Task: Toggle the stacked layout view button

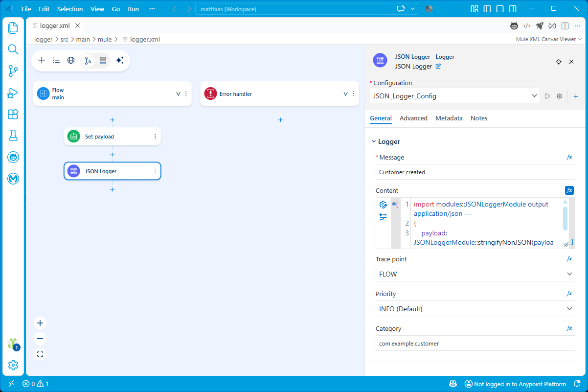Action: 103,60
